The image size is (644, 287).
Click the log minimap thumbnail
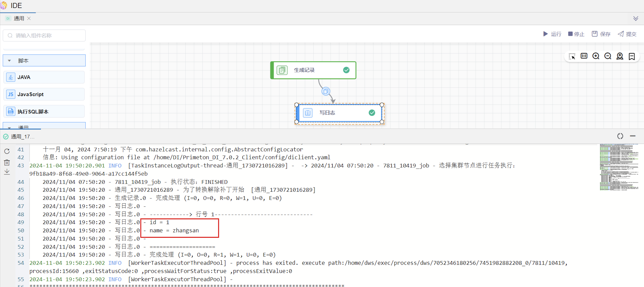619,167
